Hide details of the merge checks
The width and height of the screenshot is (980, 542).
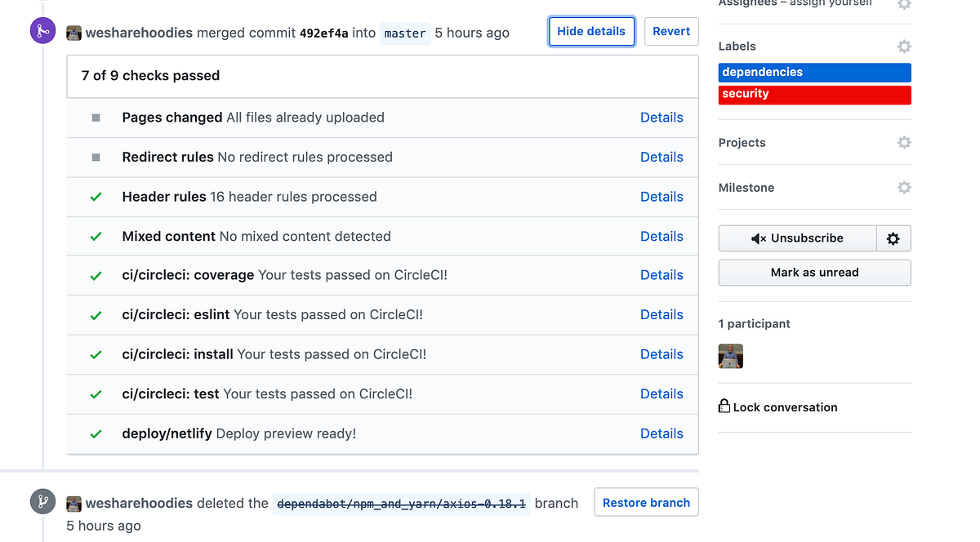tap(591, 30)
